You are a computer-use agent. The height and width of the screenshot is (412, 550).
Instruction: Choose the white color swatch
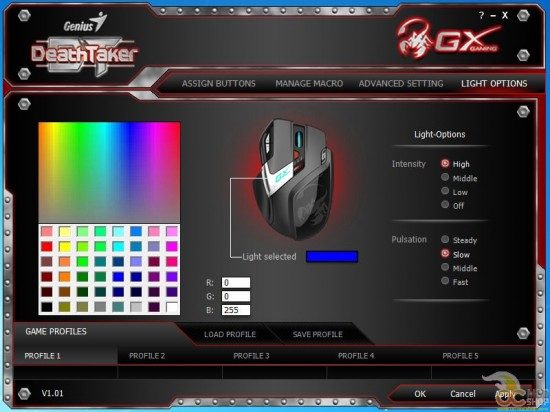(172, 307)
